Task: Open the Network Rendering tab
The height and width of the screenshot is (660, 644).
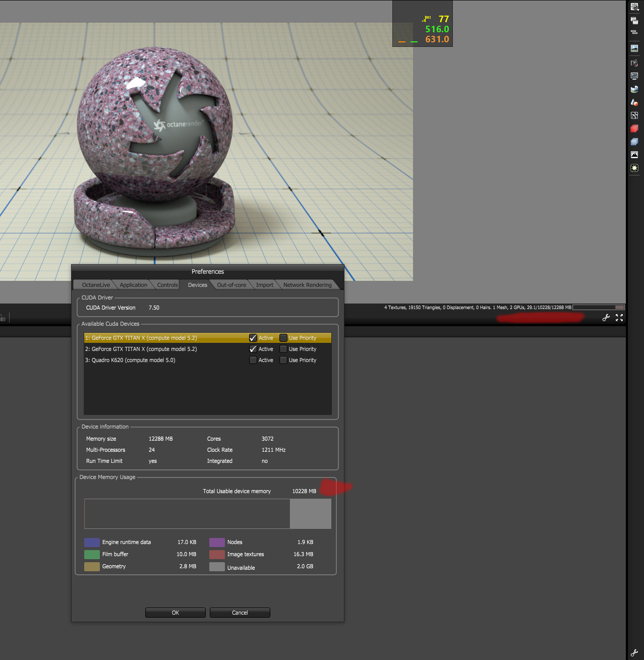Action: click(308, 285)
